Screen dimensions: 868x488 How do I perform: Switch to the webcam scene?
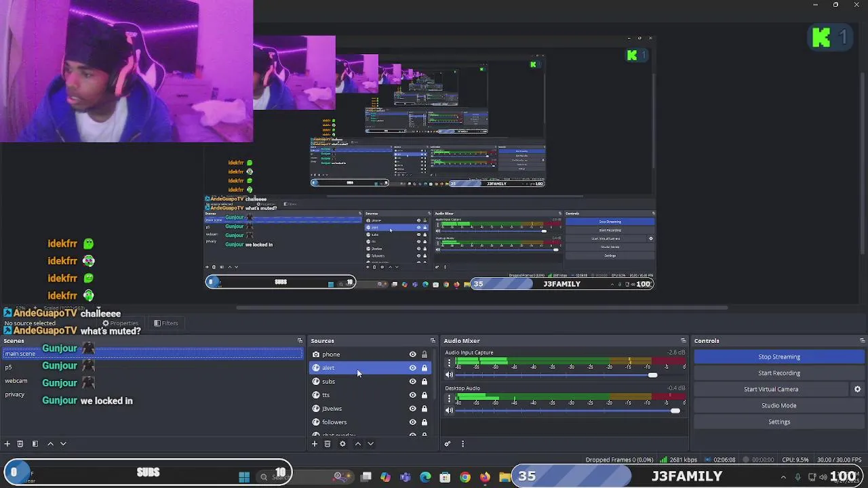[x=153, y=381]
